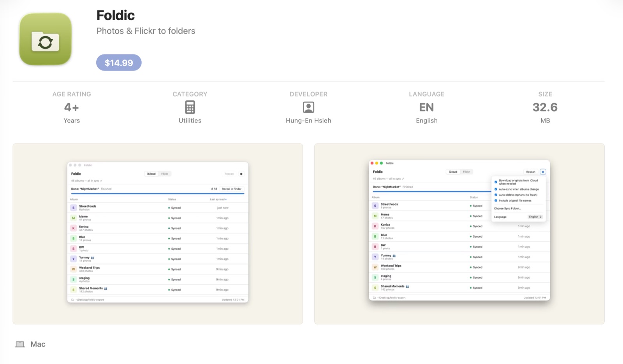Click the Foldic app title
623x364 pixels.
click(x=116, y=16)
